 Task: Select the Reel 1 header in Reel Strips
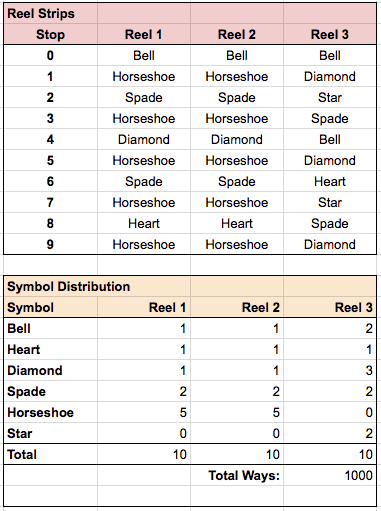[x=144, y=34]
